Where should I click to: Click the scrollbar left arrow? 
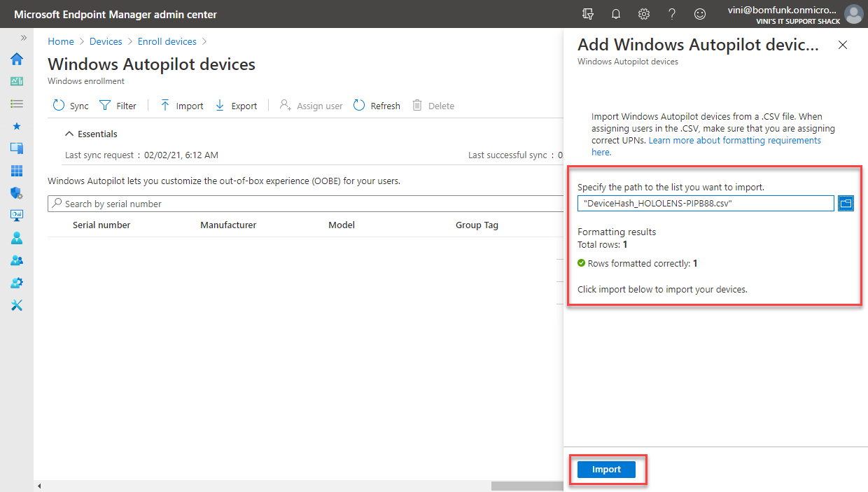coord(39,486)
